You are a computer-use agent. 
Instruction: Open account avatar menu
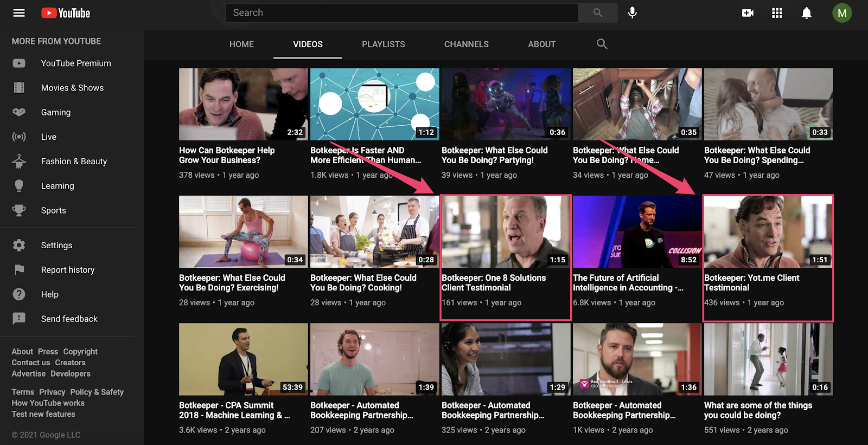coord(842,13)
